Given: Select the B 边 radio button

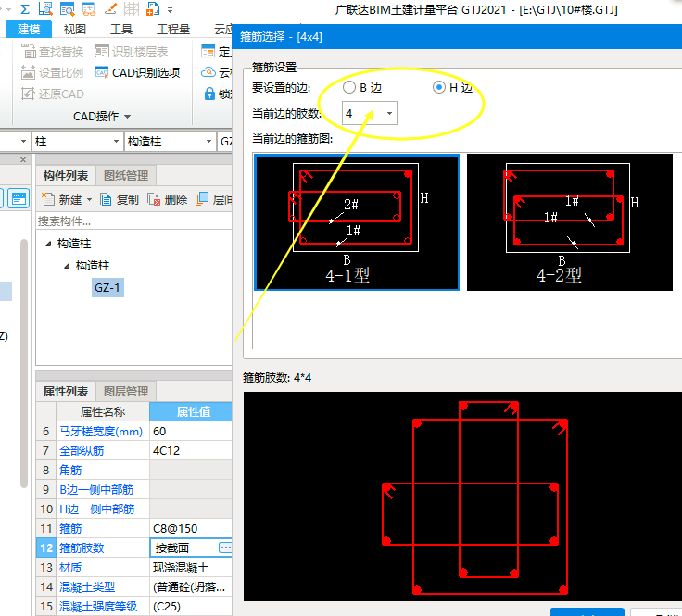Looking at the screenshot, I should (x=348, y=87).
